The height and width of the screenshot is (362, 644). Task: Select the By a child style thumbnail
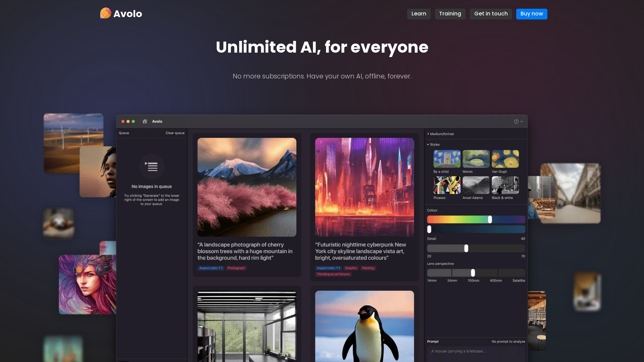(447, 159)
